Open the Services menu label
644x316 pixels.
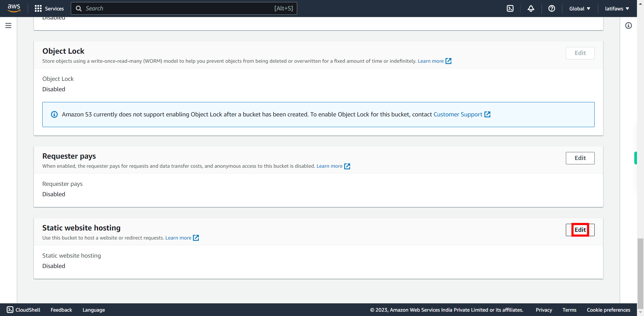coord(54,8)
